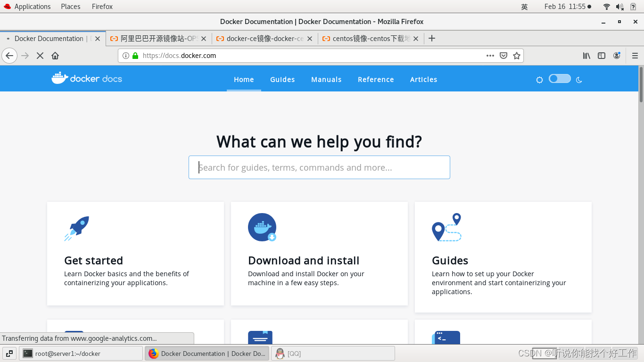Stop page loading with X button
This screenshot has height=362, width=644.
40,56
